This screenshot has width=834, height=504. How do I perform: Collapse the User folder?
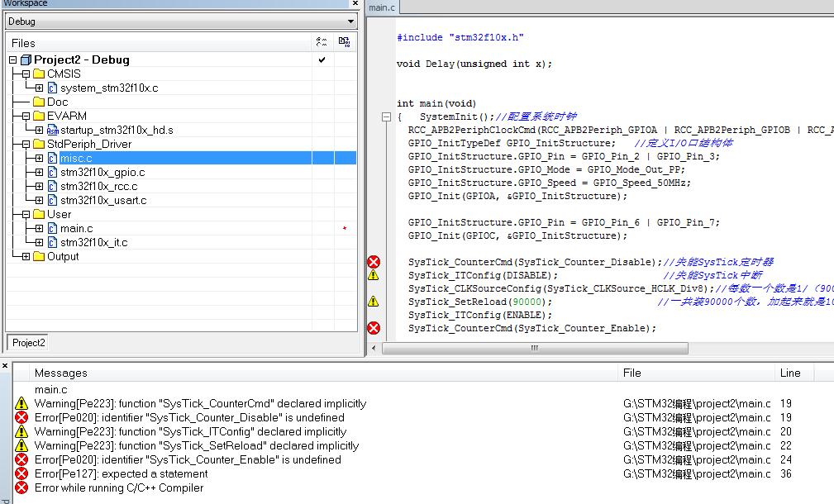click(x=26, y=214)
